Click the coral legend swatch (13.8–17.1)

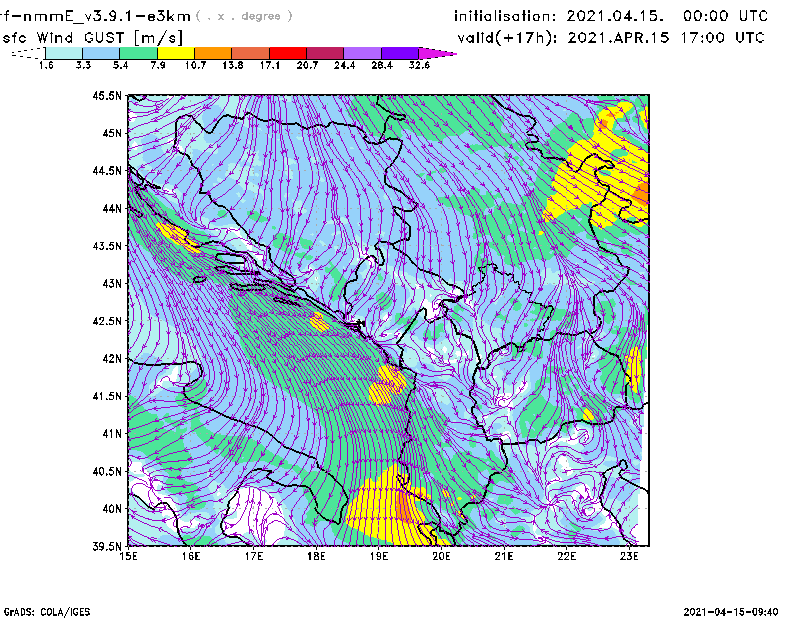tap(251, 53)
